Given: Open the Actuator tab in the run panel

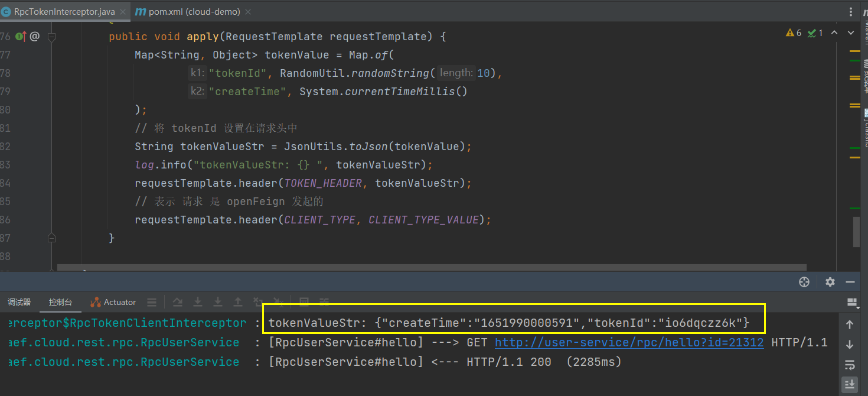Looking at the screenshot, I should [x=113, y=302].
